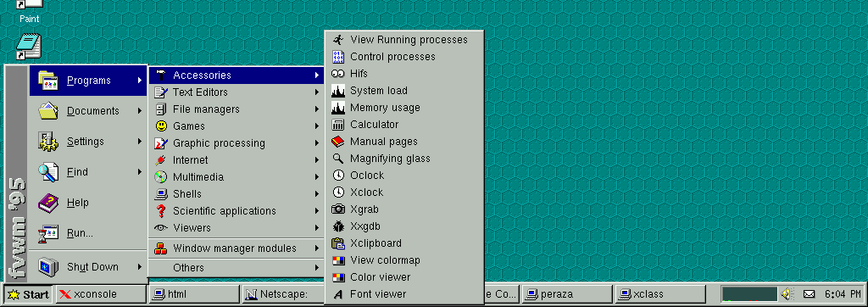This screenshot has height=307, width=868.
Task: Click the CD icon beside Multimedia
Action: click(160, 176)
